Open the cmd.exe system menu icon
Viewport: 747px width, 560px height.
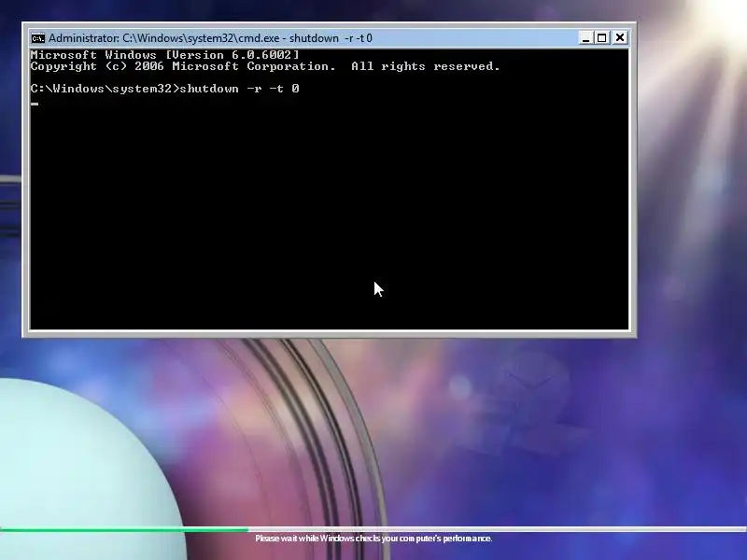click(x=38, y=38)
